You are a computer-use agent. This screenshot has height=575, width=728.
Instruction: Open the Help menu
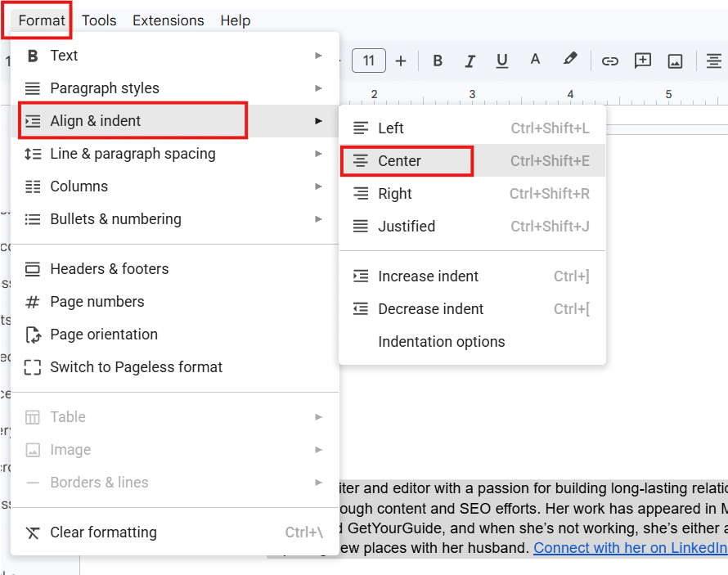[236, 20]
